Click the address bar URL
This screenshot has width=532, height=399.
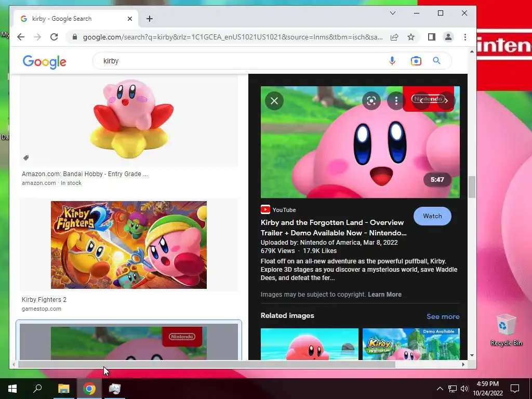coord(233,37)
